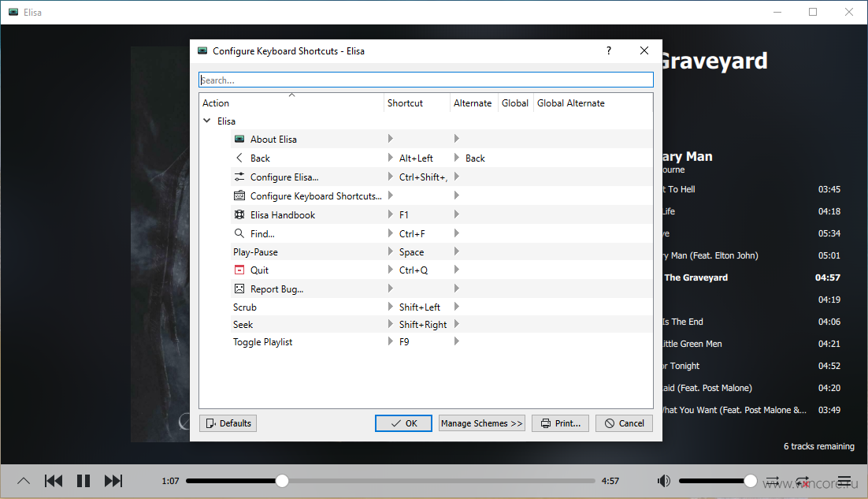This screenshot has width=868, height=499.
Task: Expand shortcut arrow for Seek Shift+Right
Action: (x=390, y=324)
